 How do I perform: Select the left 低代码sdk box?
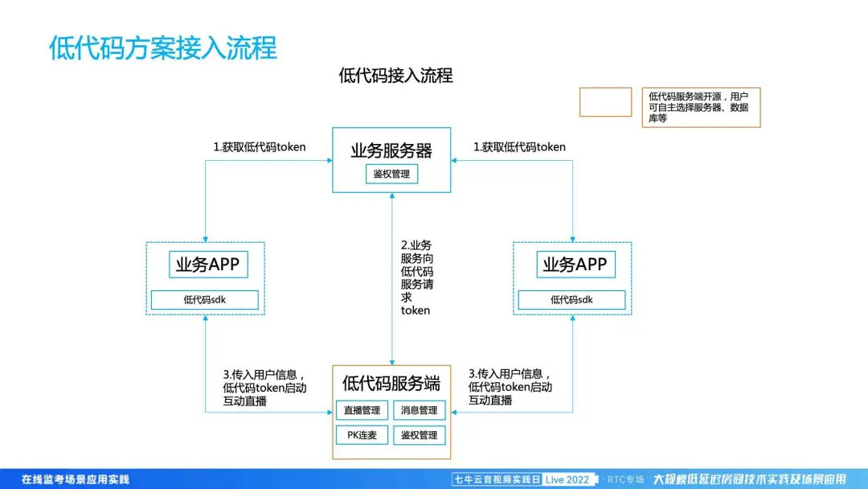[205, 300]
